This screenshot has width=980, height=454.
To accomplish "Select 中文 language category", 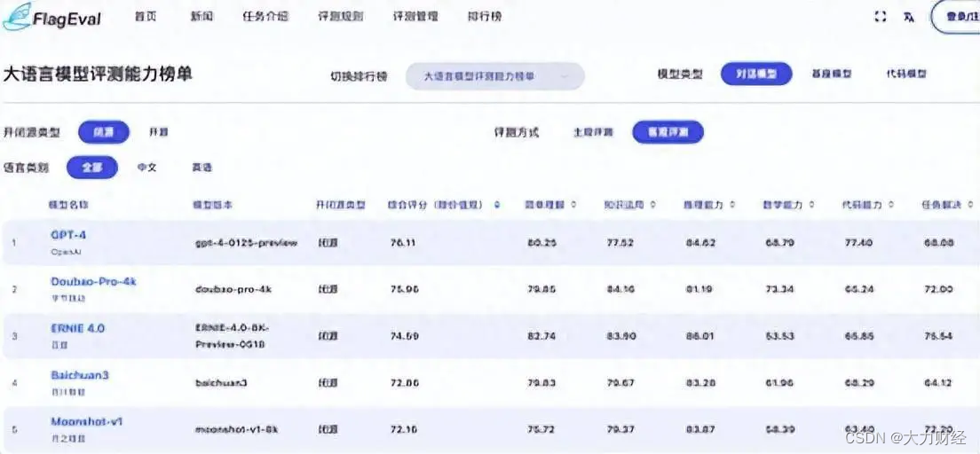I will pos(146,168).
